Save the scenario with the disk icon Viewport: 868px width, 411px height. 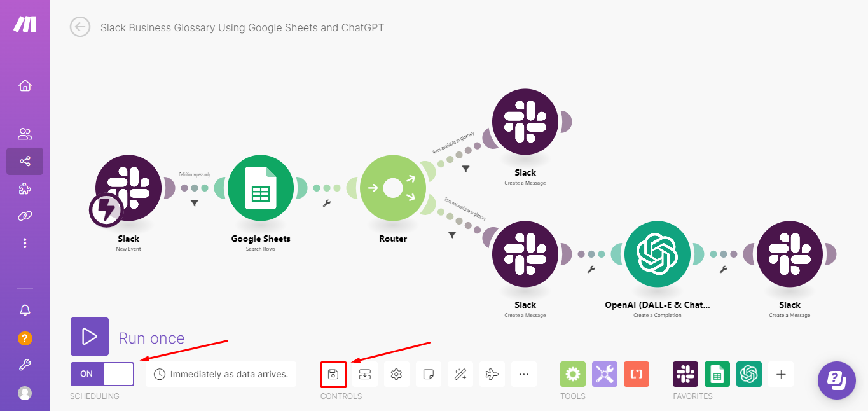(x=333, y=374)
